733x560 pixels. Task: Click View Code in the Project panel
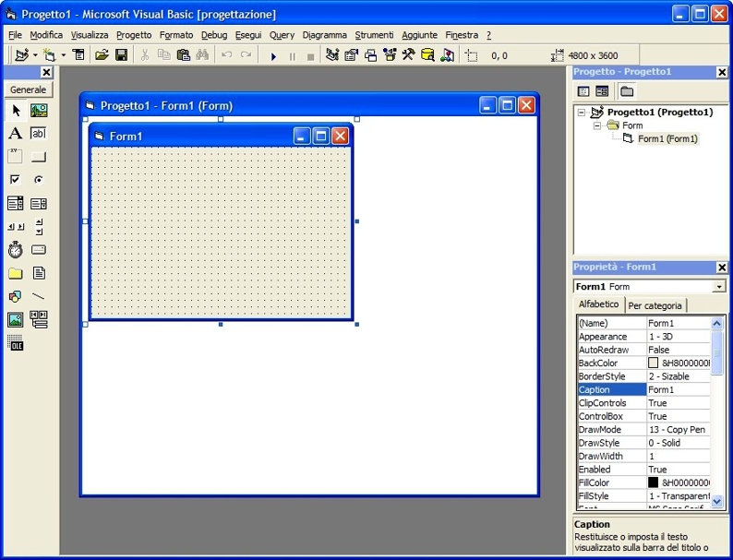coord(583,91)
